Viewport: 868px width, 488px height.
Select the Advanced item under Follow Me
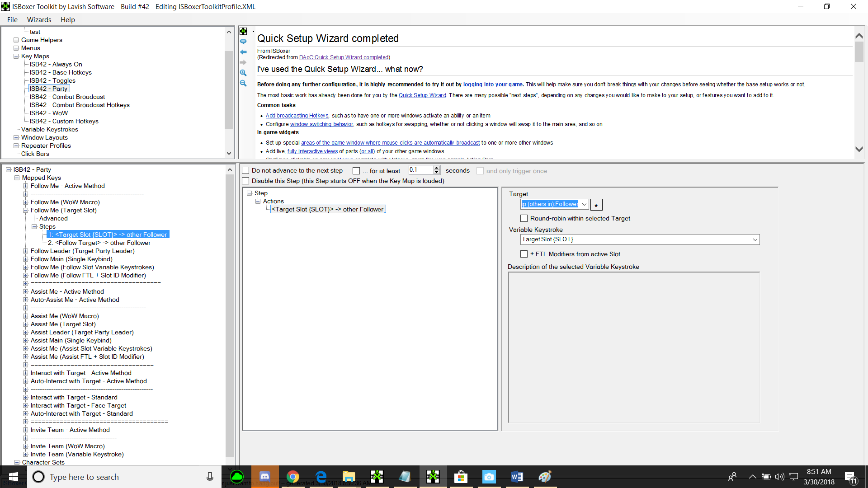click(x=53, y=219)
